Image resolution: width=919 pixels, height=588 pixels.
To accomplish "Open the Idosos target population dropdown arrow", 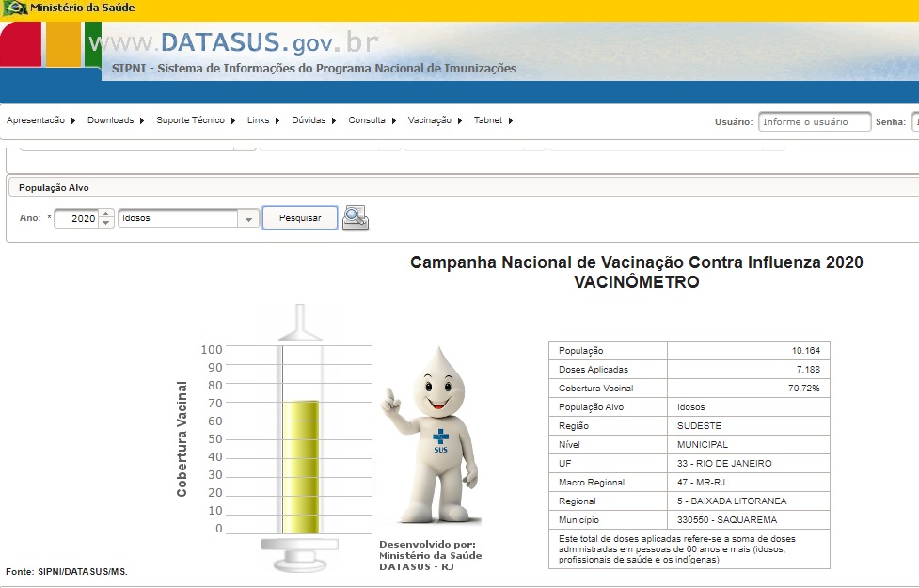I will pos(248,218).
